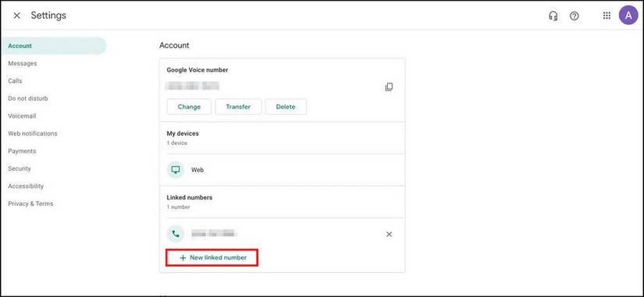Click the blurred linked phone number
Image resolution: width=644 pixels, height=297 pixels.
tap(214, 234)
